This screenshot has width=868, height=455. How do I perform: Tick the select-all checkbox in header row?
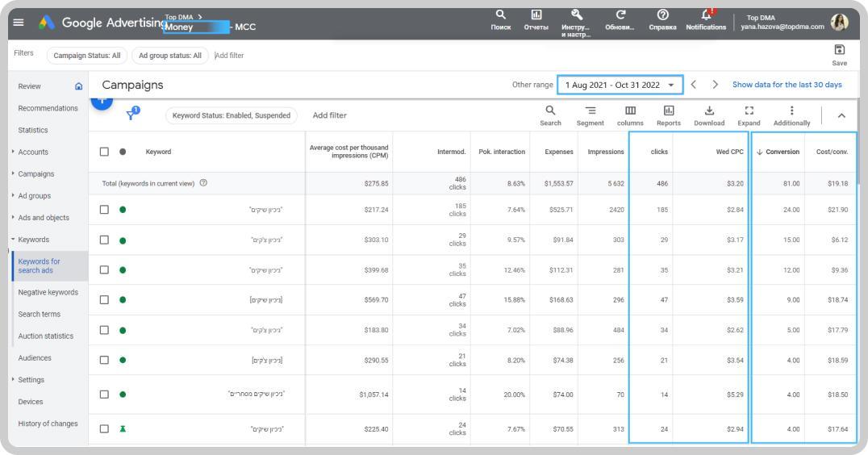[x=104, y=152]
